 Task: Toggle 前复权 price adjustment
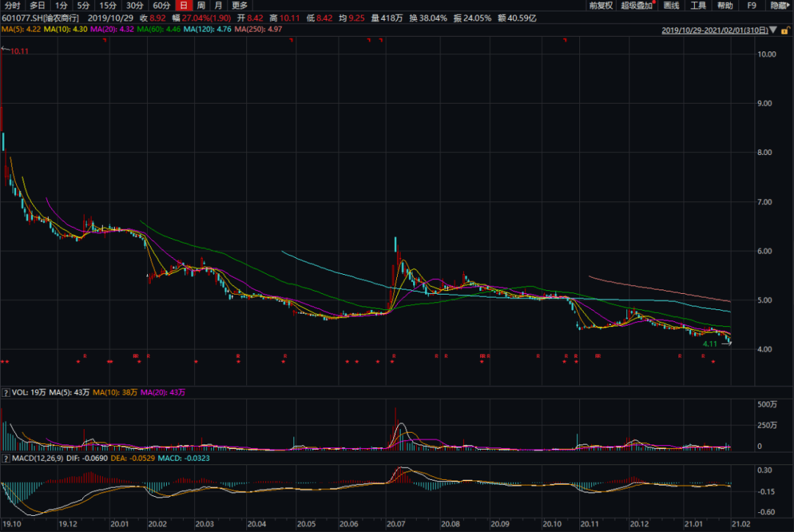point(601,5)
